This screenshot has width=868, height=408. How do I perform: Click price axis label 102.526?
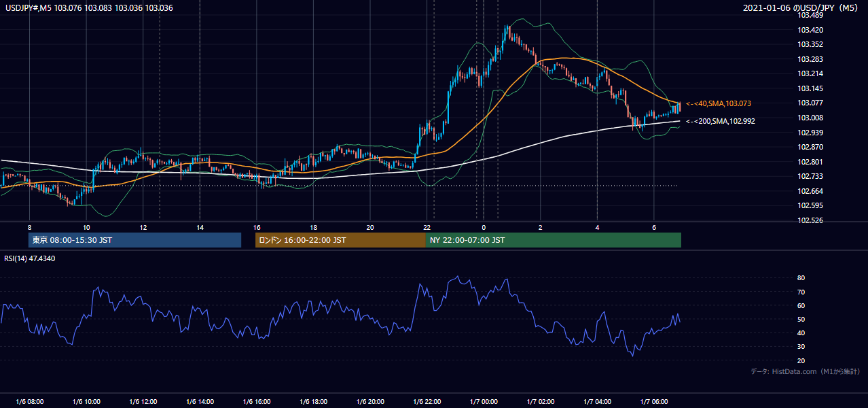(810, 220)
